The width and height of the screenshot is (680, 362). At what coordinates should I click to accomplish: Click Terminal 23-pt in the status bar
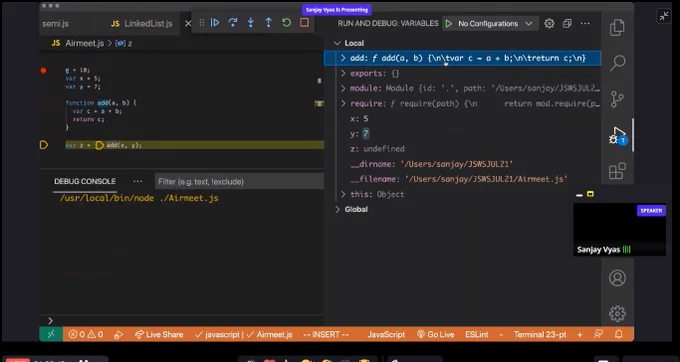[x=541, y=335]
